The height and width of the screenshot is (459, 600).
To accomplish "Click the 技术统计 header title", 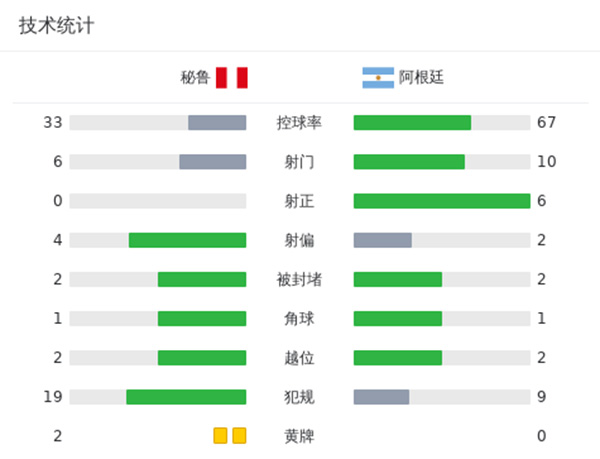I will (57, 26).
